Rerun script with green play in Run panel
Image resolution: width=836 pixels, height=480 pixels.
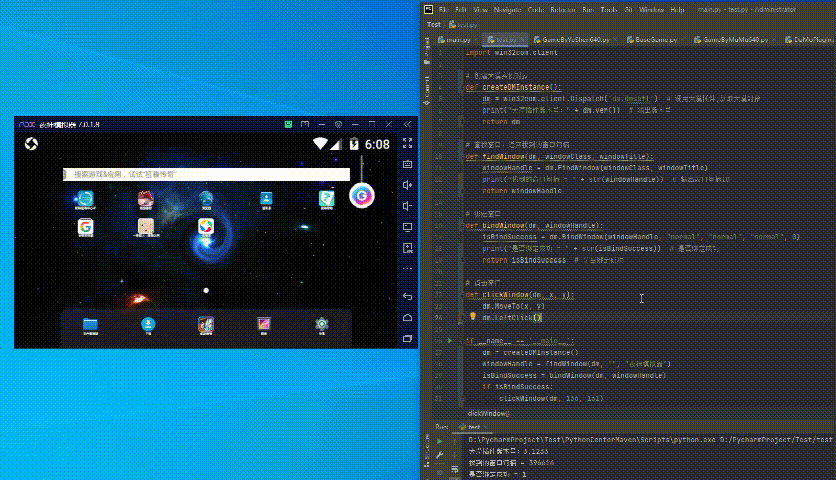tap(439, 441)
